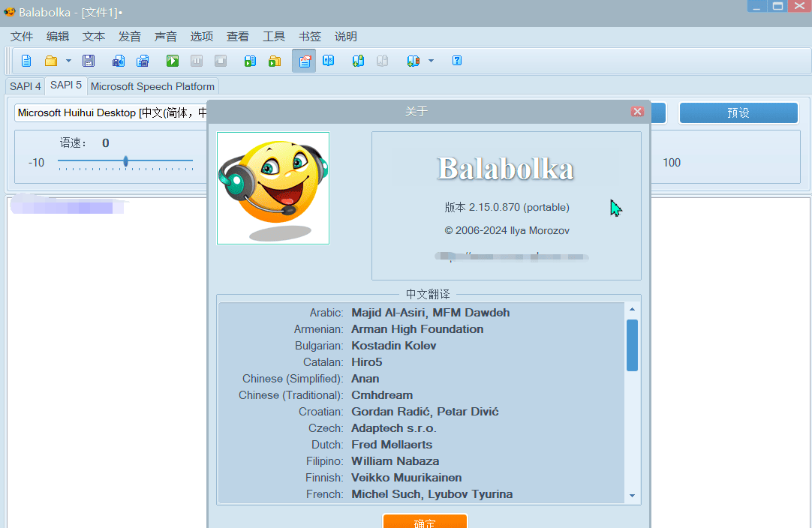The height and width of the screenshot is (528, 812).
Task: Adjust the 语速 speed slider handle
Action: tap(126, 161)
